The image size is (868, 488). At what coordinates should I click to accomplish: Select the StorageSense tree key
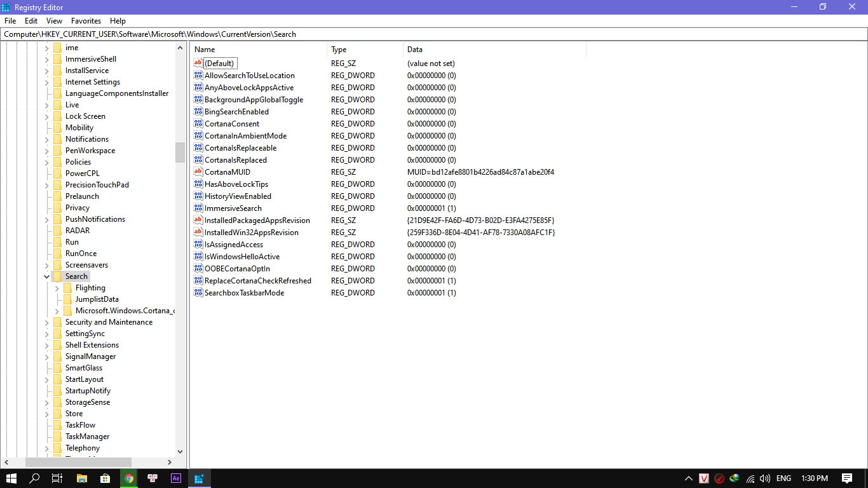click(88, 402)
